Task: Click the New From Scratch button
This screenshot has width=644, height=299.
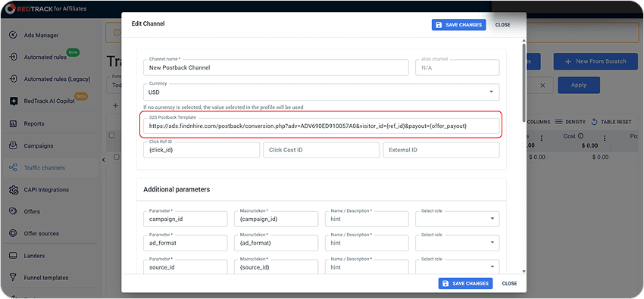Action: (596, 61)
